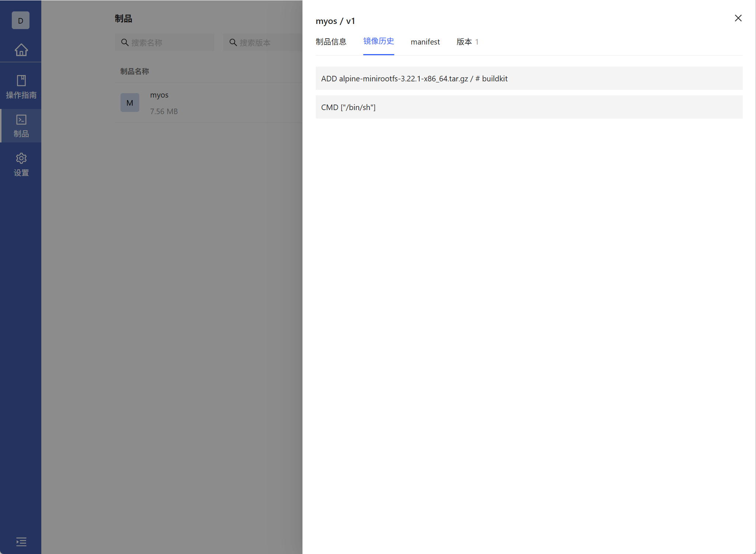Viewport: 756px width, 554px height.
Task: Switch to the 版本 tab
Action: [x=467, y=42]
